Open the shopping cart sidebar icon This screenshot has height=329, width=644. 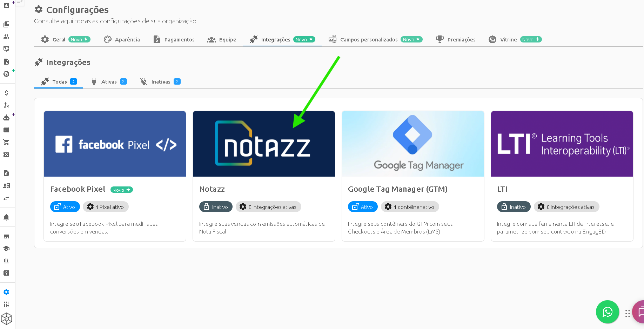click(6, 142)
